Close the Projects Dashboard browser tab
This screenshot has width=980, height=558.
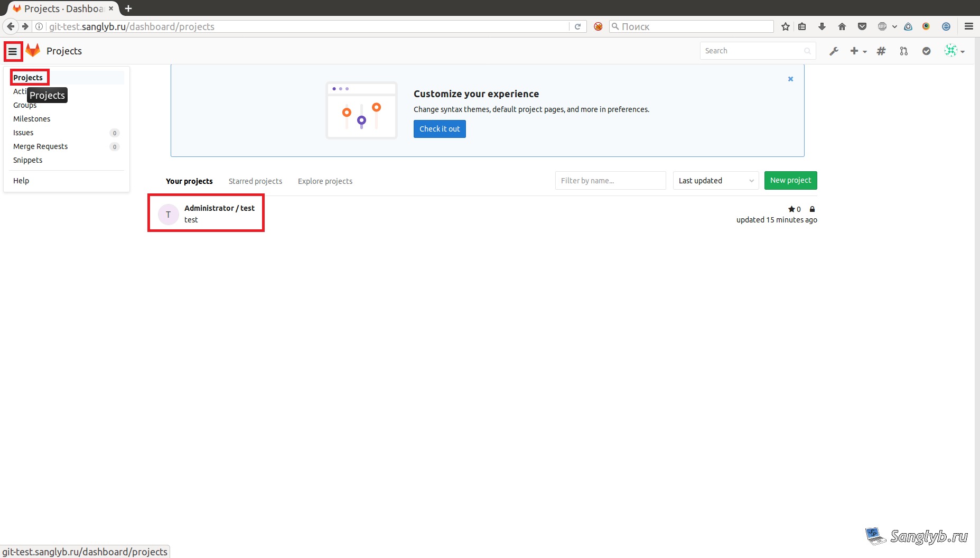[x=111, y=8]
